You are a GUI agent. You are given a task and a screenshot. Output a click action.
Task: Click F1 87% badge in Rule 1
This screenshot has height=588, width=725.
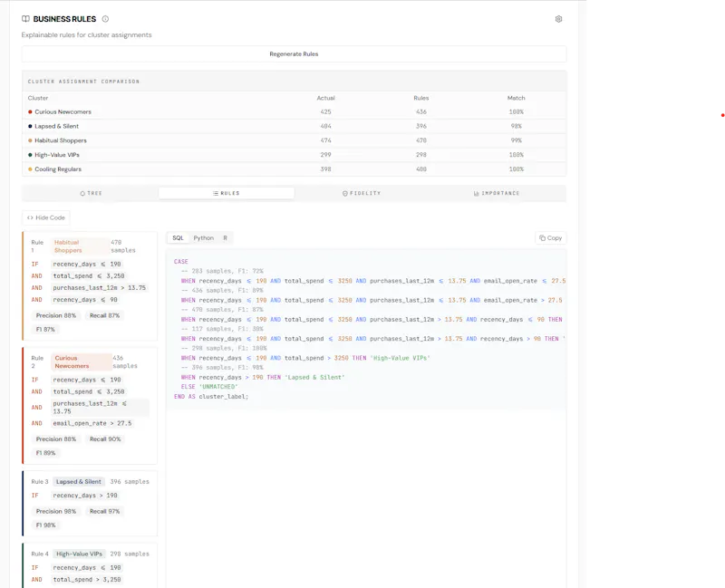click(x=45, y=330)
